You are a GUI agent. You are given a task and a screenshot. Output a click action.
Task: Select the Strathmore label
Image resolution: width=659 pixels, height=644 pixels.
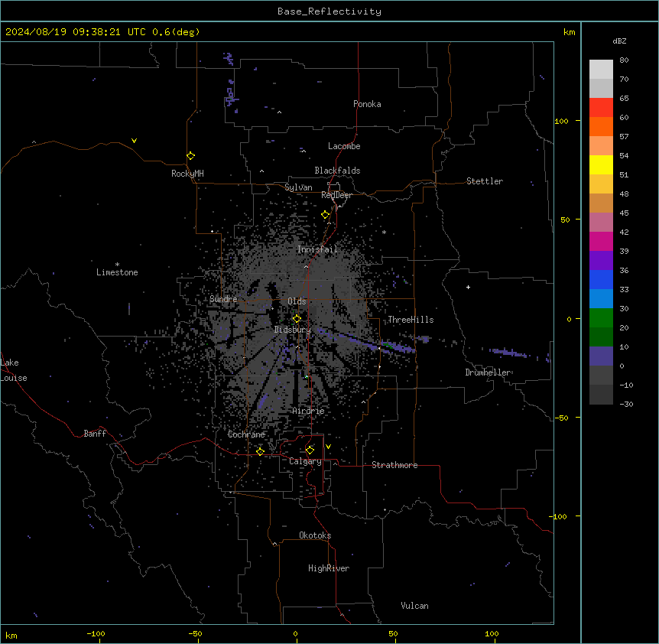click(394, 465)
